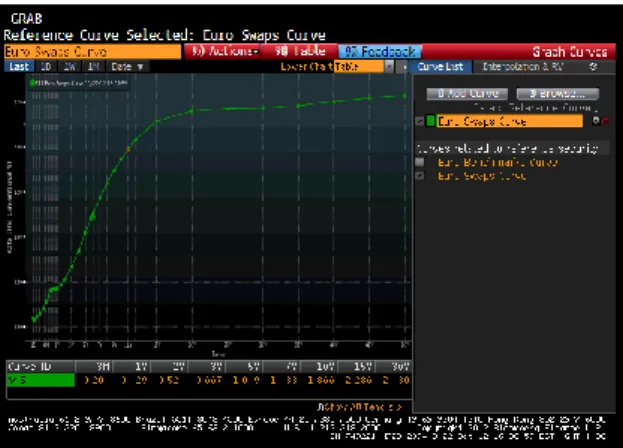The width and height of the screenshot is (623, 448).
Task: Click the value under the 15Y column
Action: (x=358, y=380)
